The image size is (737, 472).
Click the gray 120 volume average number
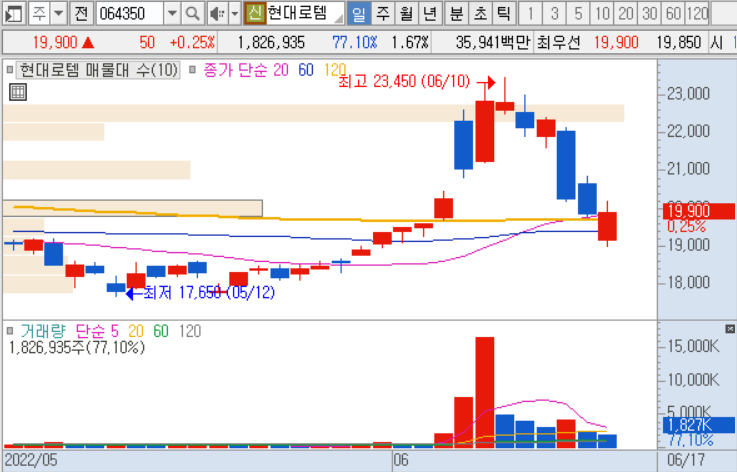[190, 331]
